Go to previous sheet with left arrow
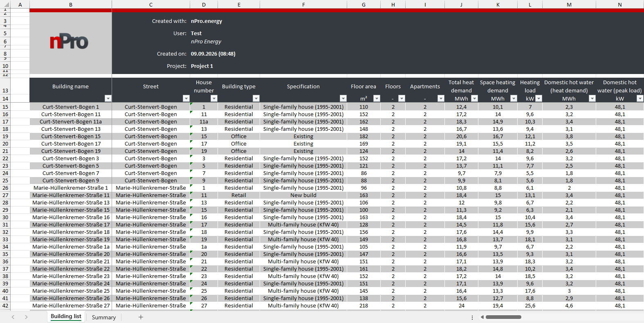 [13, 317]
